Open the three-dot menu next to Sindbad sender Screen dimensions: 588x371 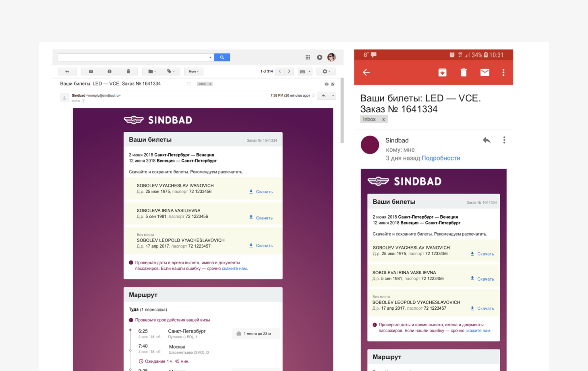[504, 140]
